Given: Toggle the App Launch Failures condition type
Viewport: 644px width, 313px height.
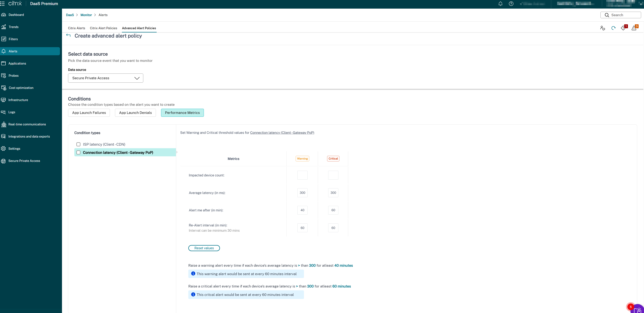Looking at the screenshot, I should pyautogui.click(x=89, y=113).
